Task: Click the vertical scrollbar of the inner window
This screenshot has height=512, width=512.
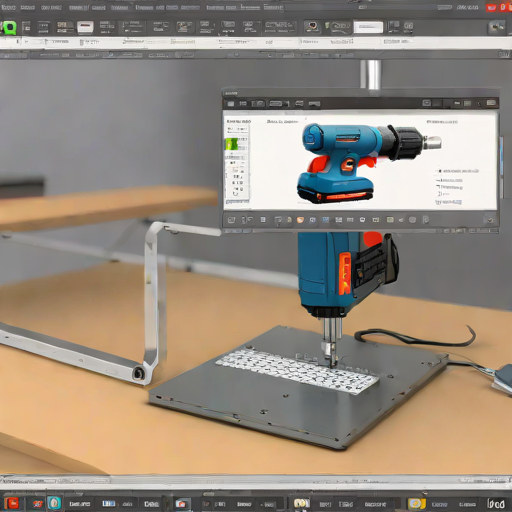Action: 501,167
